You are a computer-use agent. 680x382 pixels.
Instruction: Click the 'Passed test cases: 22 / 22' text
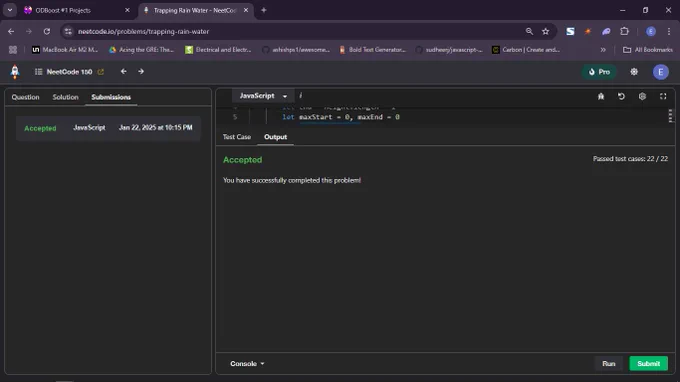pyautogui.click(x=630, y=159)
